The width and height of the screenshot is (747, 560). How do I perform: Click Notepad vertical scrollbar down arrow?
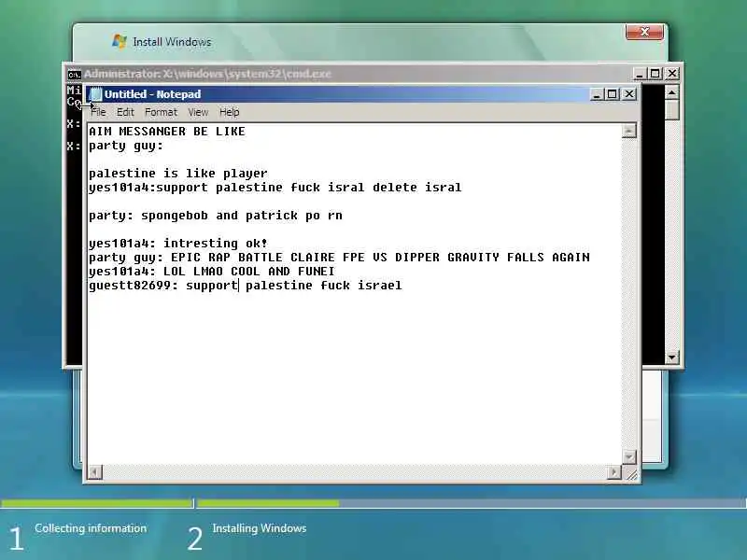point(628,457)
